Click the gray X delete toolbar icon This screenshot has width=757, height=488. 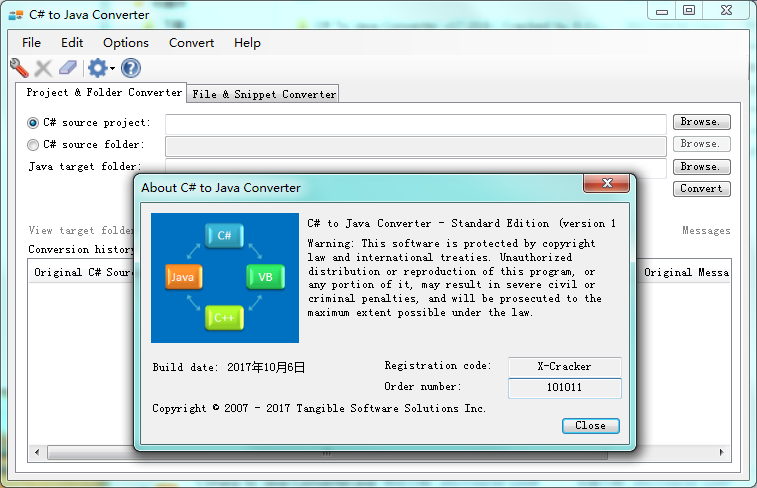click(x=43, y=68)
